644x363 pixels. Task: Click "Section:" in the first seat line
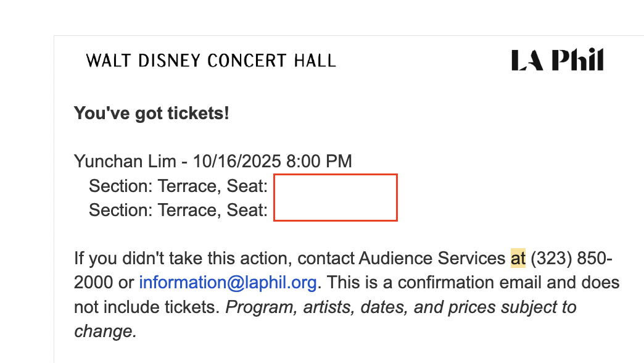point(121,186)
